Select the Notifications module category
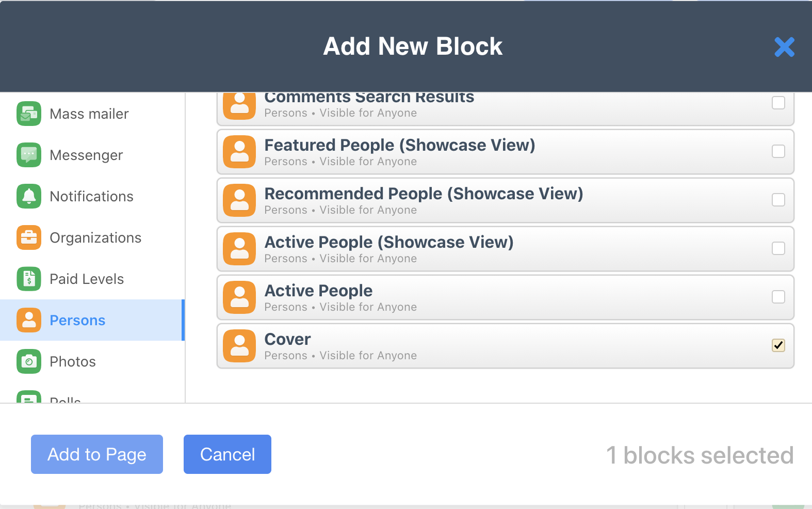The image size is (812, 509). point(91,196)
